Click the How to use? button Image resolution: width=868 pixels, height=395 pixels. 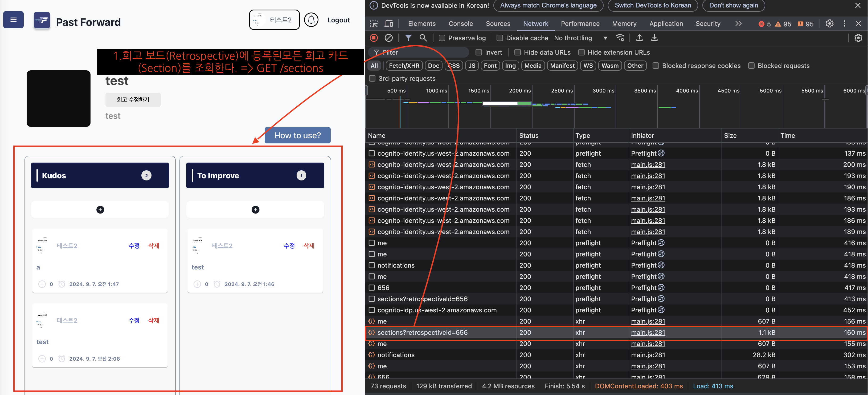click(297, 135)
